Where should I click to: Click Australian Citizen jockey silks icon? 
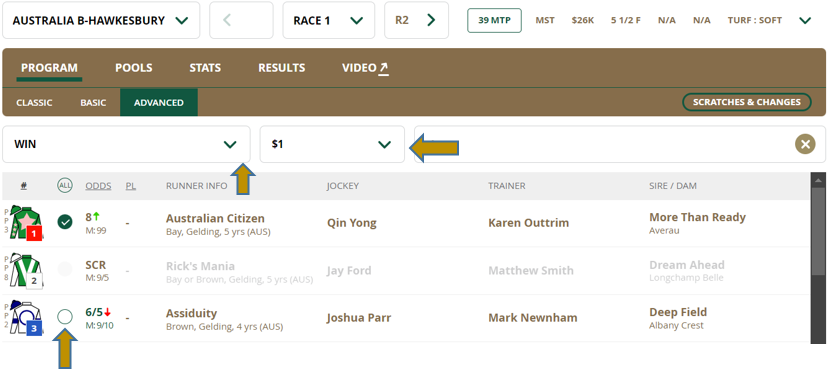26,222
